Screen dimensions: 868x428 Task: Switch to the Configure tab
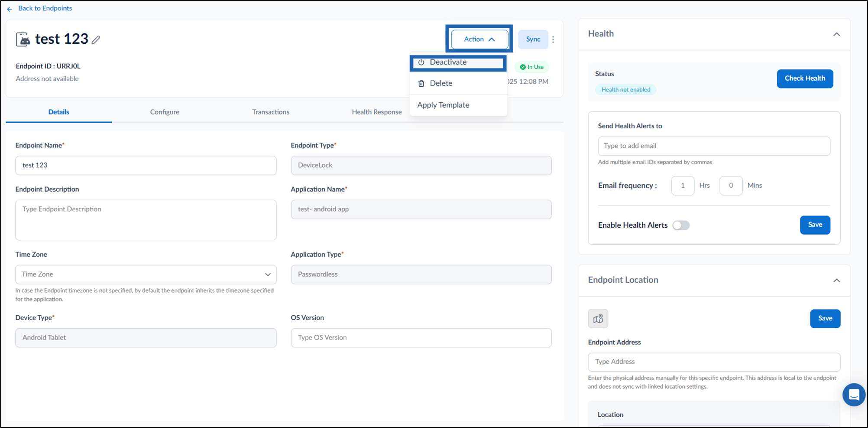pyautogui.click(x=165, y=112)
